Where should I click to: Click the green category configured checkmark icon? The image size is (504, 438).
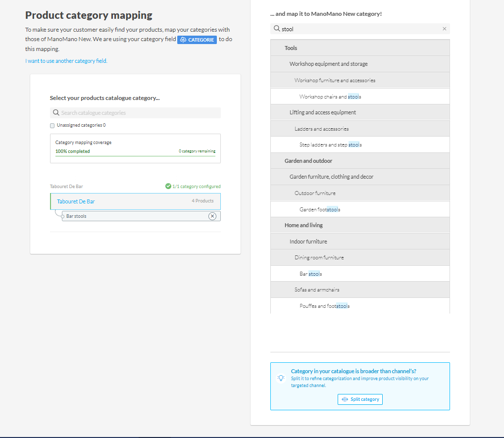coord(168,187)
